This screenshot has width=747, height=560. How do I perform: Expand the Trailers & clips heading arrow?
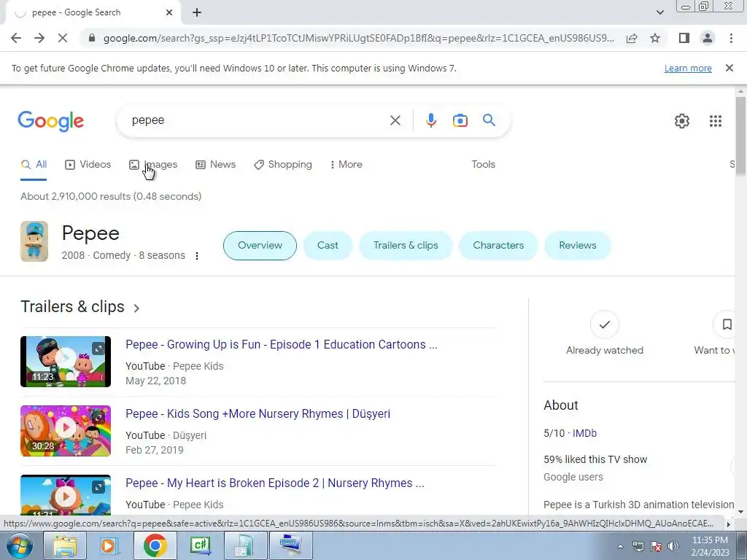tap(136, 308)
